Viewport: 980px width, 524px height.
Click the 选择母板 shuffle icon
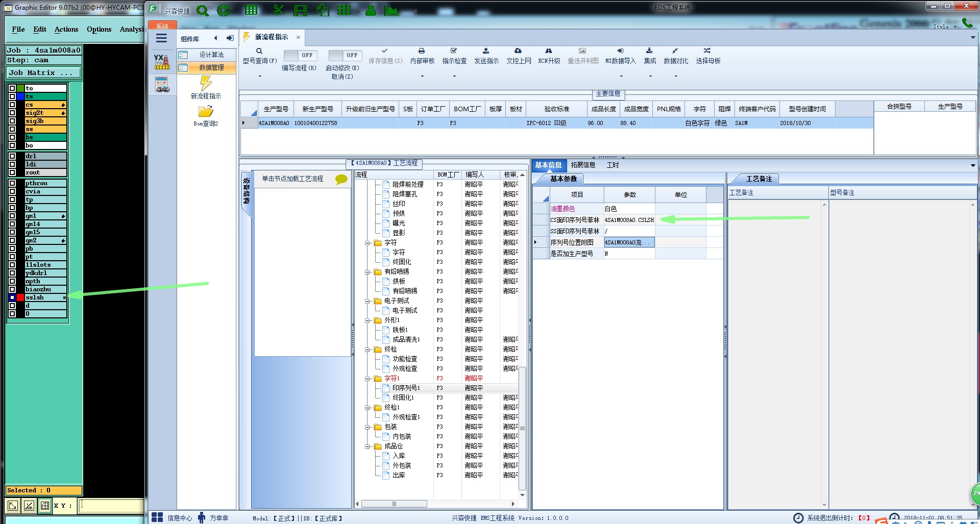(707, 51)
